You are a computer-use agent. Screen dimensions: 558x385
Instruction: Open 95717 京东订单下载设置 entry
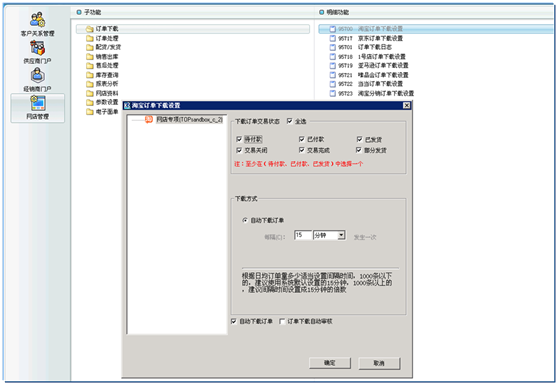click(366, 38)
